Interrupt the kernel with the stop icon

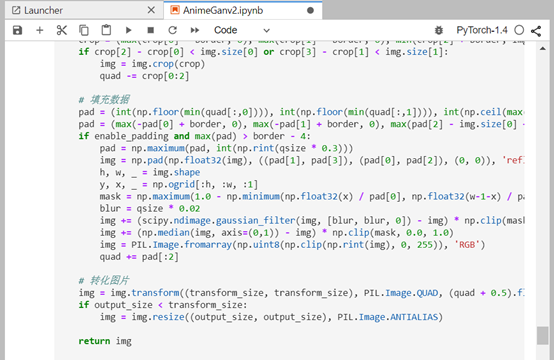tap(151, 30)
